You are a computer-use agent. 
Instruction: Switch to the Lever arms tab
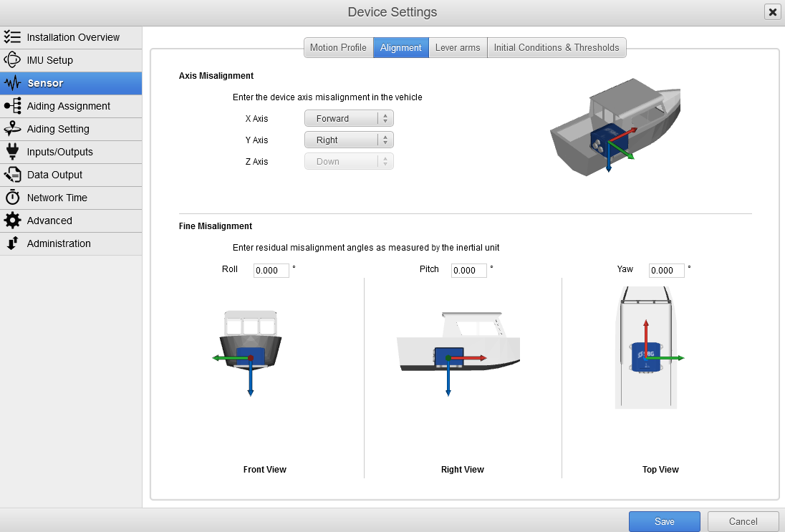point(458,48)
